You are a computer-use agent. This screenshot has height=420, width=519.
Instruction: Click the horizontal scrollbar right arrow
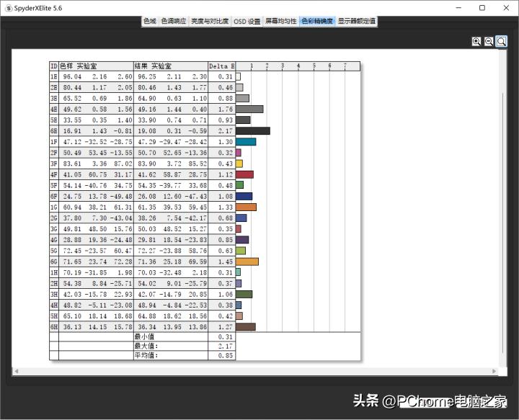click(x=494, y=371)
